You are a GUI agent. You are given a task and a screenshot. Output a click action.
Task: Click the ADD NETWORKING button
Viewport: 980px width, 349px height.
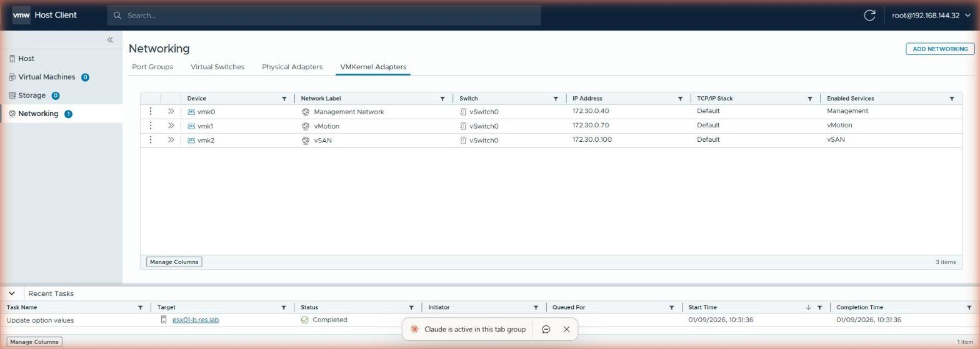point(940,49)
